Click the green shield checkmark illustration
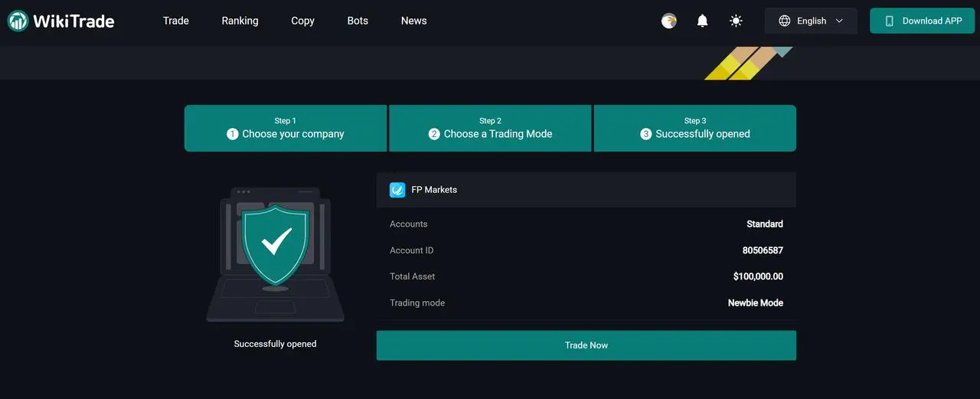The width and height of the screenshot is (980, 399). coord(276,244)
